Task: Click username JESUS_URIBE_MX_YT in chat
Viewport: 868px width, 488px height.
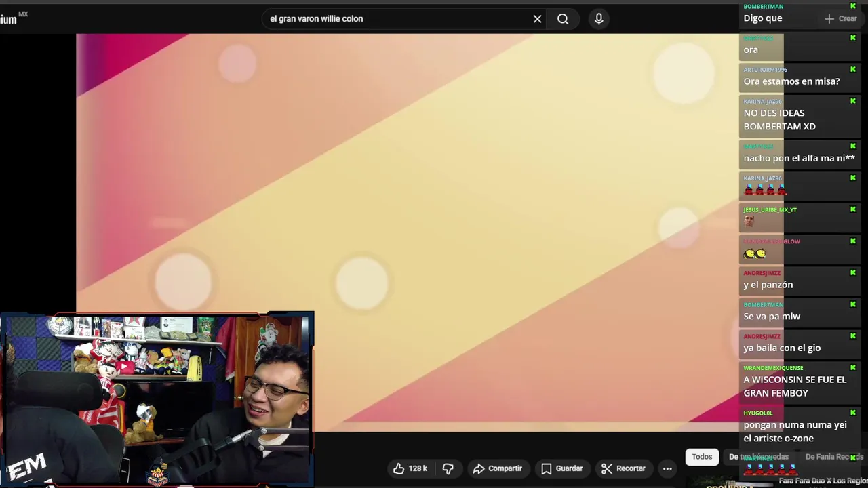Action: point(770,210)
